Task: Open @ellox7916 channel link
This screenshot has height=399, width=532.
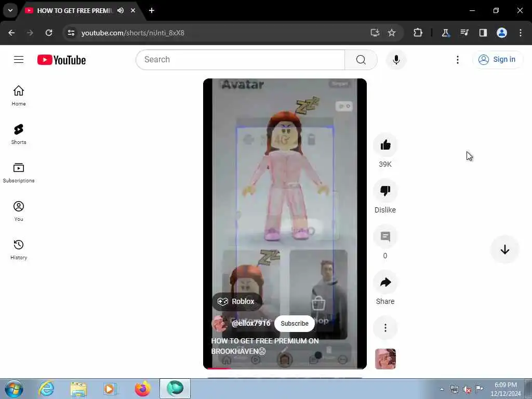Action: click(251, 323)
